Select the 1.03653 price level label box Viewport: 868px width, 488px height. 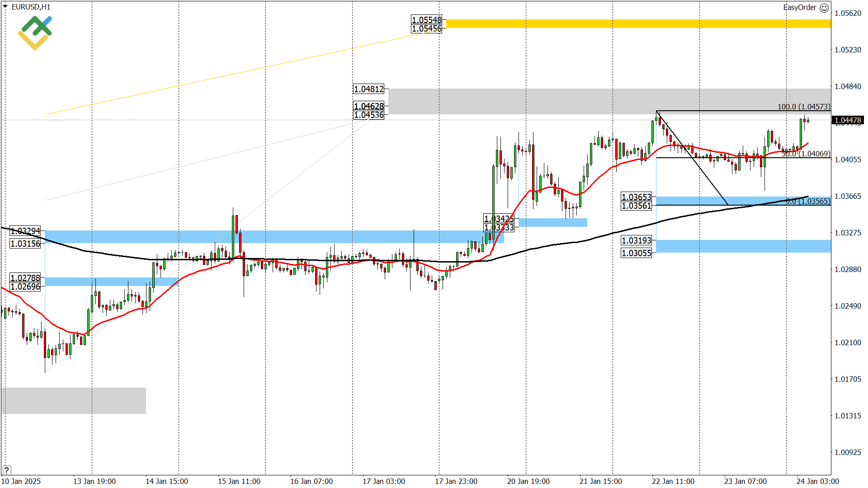637,197
